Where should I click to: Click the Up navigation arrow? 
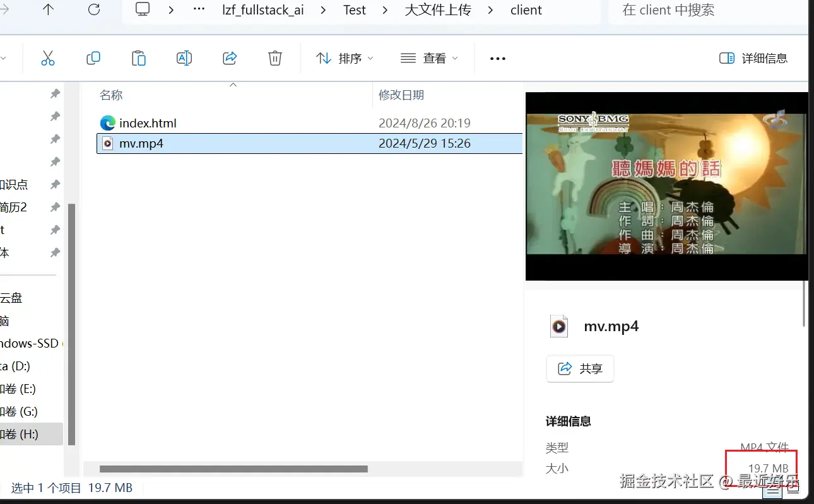[48, 9]
